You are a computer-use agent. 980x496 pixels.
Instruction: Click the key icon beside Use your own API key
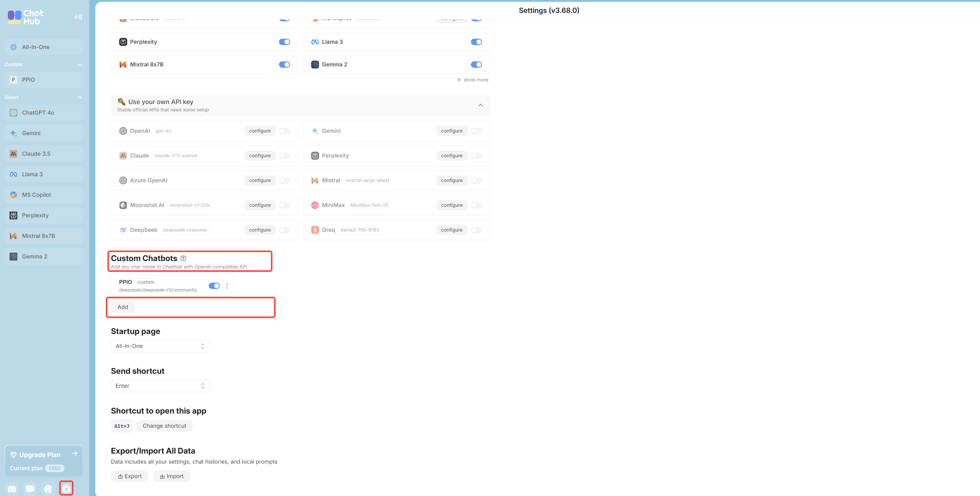(121, 102)
